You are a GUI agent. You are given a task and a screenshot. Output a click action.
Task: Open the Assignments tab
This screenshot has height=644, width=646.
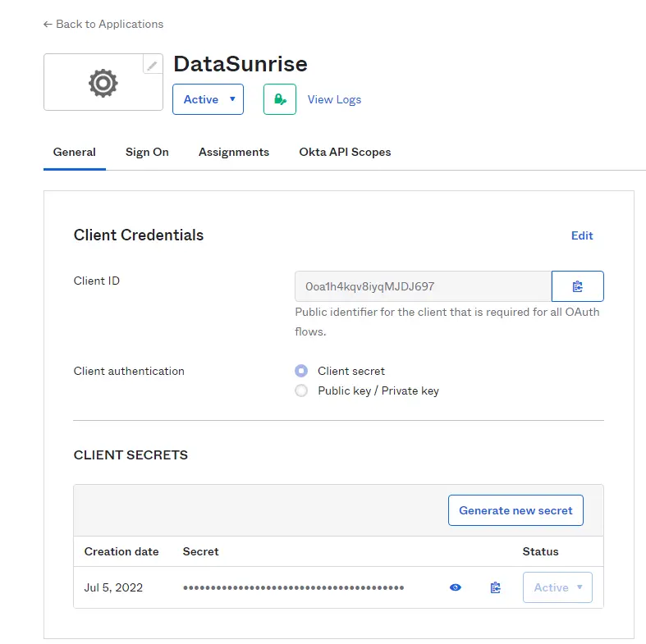[x=234, y=152]
